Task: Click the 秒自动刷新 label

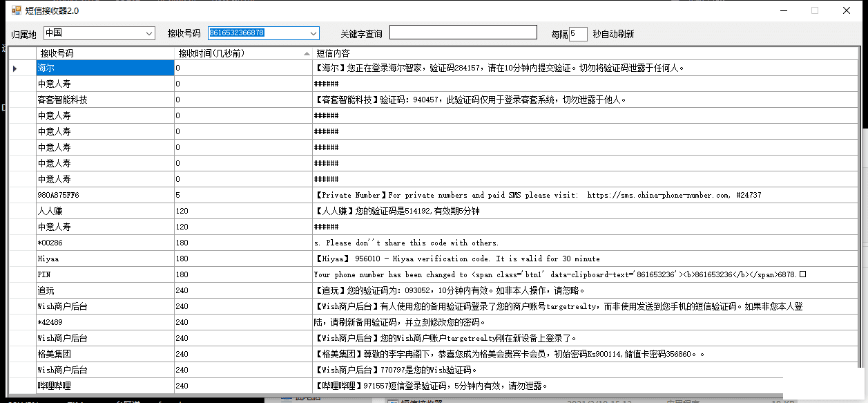Action: 613,34
